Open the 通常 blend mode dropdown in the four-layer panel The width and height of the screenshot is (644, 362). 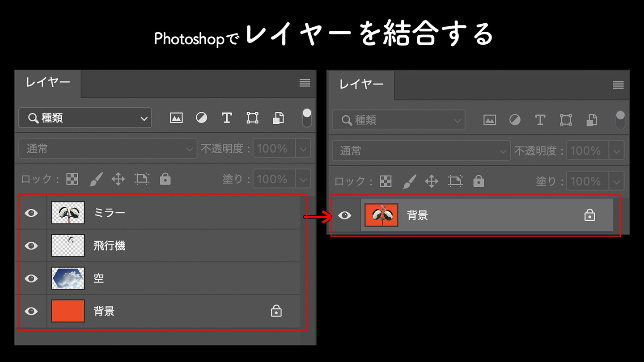pos(107,148)
